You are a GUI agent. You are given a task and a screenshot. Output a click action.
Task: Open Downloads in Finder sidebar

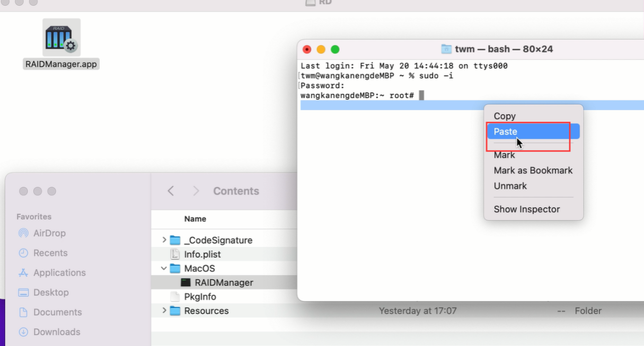tap(49, 332)
